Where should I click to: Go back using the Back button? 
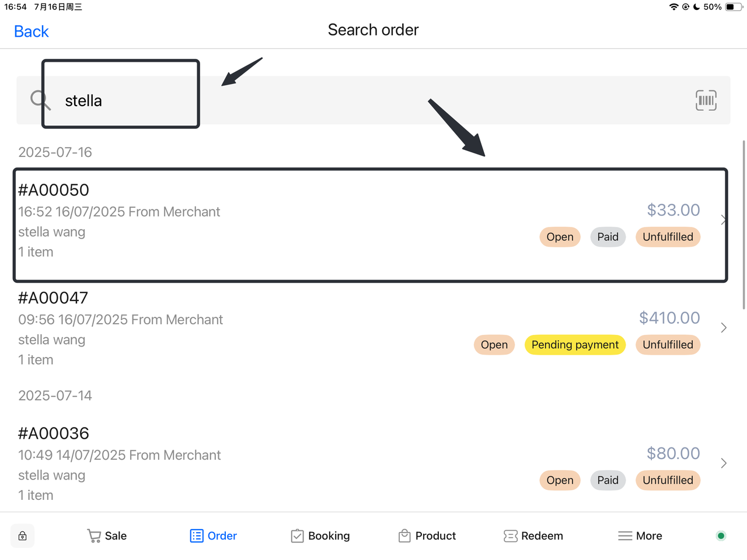tap(32, 32)
